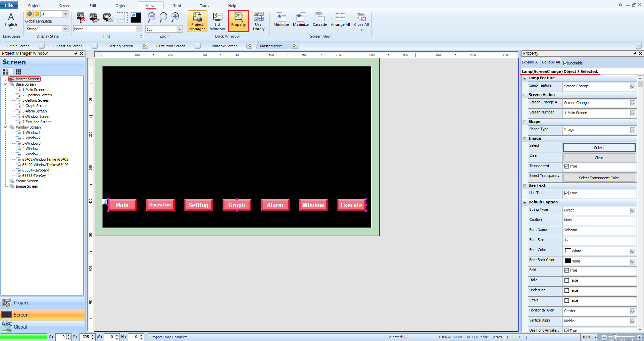Collapse the Base Screen tree node
The width and height of the screenshot is (644, 341).
[5, 84]
